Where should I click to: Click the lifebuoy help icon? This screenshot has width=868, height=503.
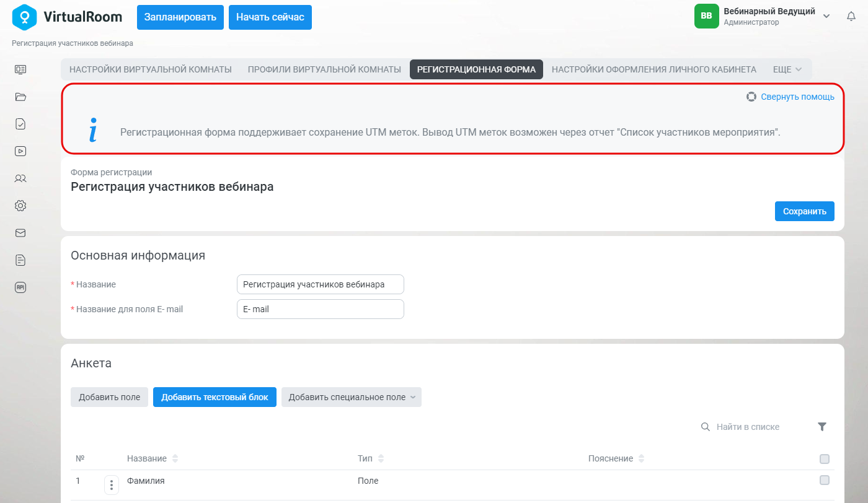point(751,97)
